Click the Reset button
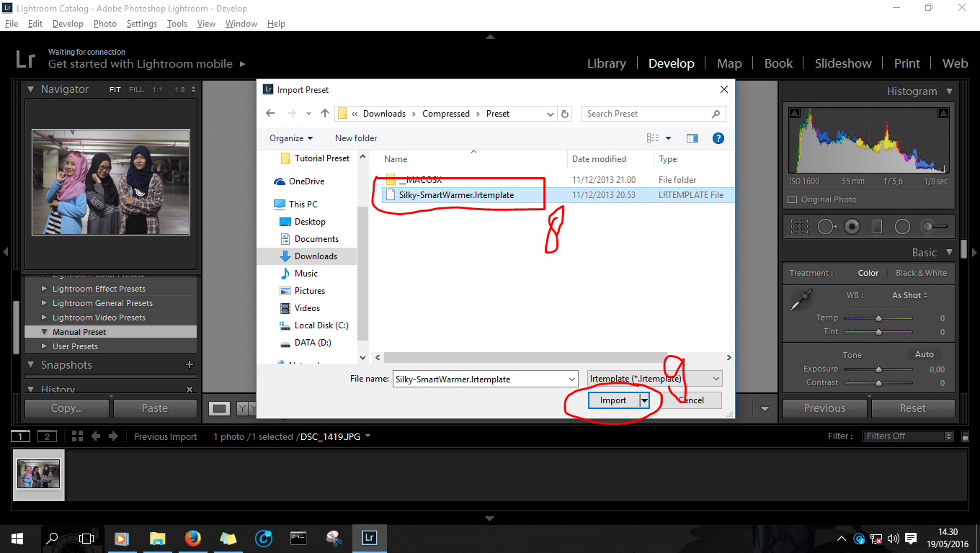 point(913,408)
